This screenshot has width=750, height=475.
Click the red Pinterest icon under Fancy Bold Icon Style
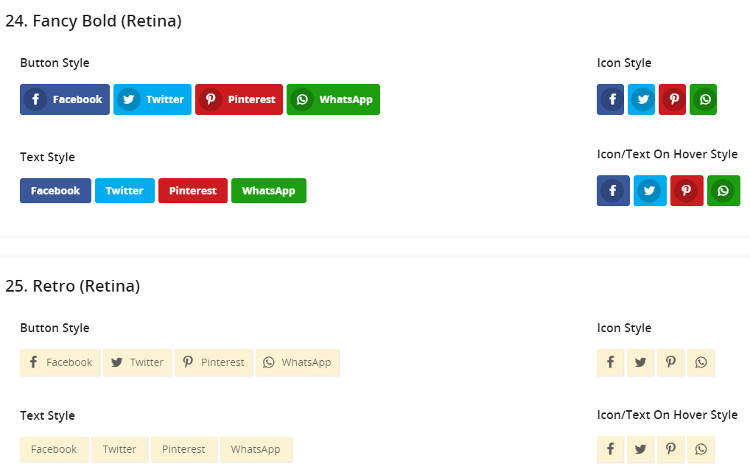673,99
